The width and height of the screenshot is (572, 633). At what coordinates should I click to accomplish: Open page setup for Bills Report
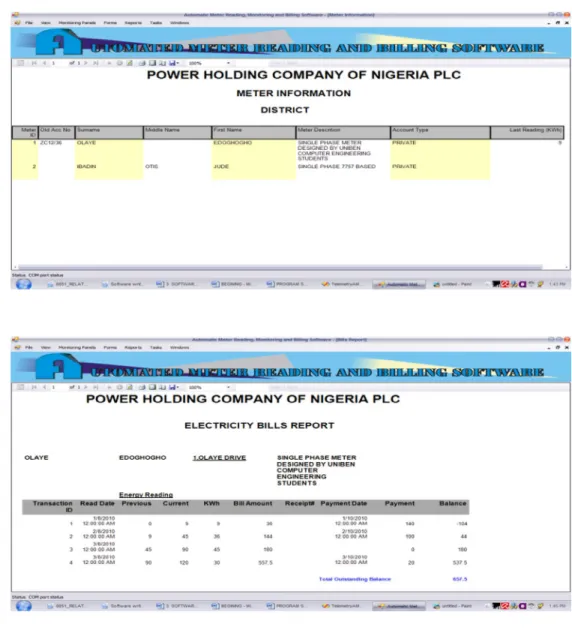[162, 388]
